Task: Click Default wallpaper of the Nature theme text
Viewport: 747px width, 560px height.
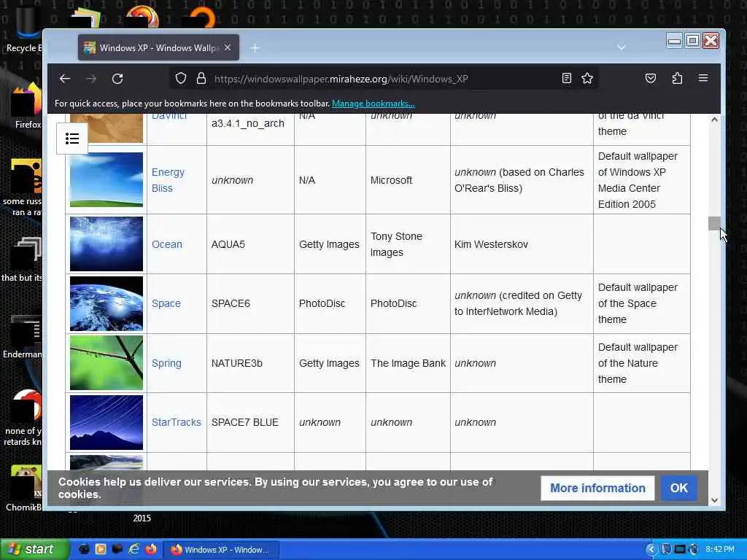Action: [638, 363]
